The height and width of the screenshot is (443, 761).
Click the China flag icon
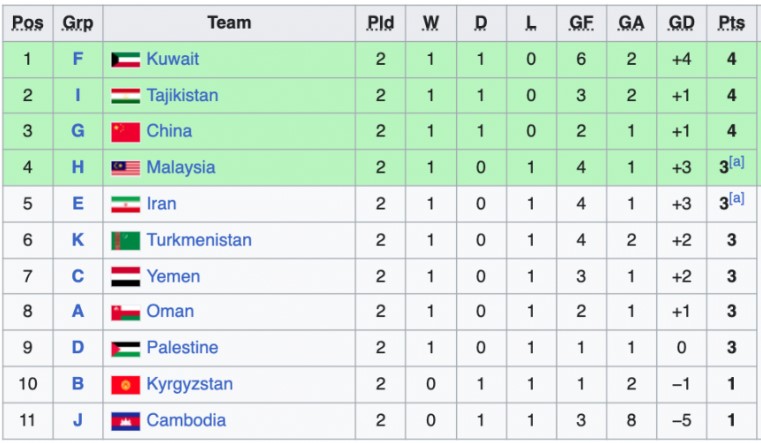pyautogui.click(x=126, y=132)
